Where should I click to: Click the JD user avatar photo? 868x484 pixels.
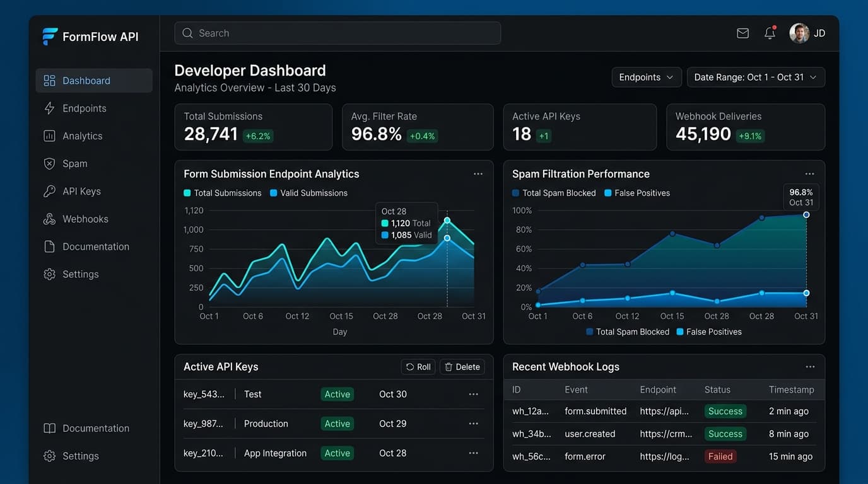[799, 33]
